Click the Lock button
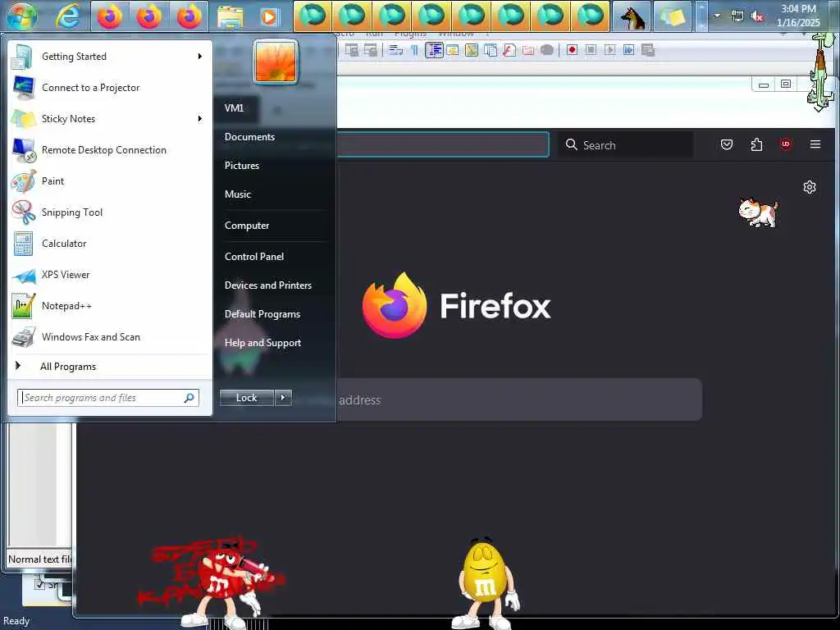 (246, 398)
